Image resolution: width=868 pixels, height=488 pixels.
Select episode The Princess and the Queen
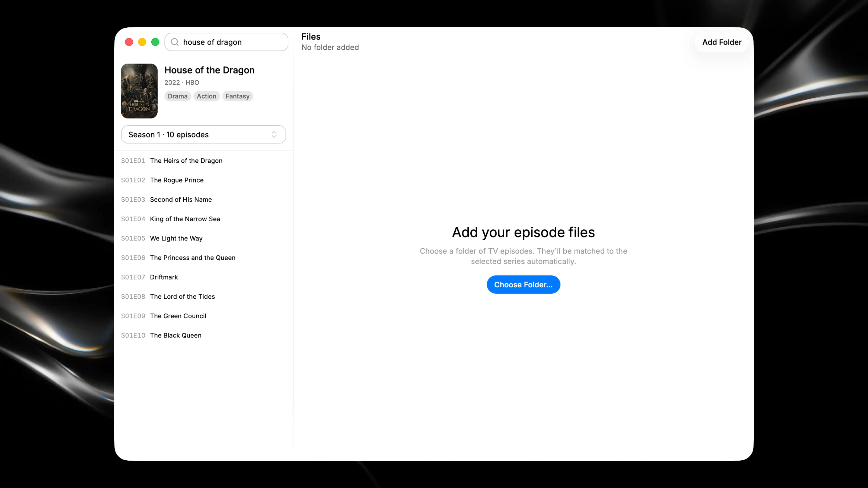[x=203, y=258]
